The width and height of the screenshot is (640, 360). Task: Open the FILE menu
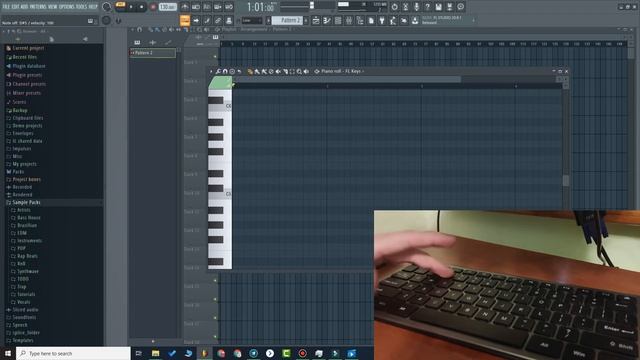click(6, 7)
